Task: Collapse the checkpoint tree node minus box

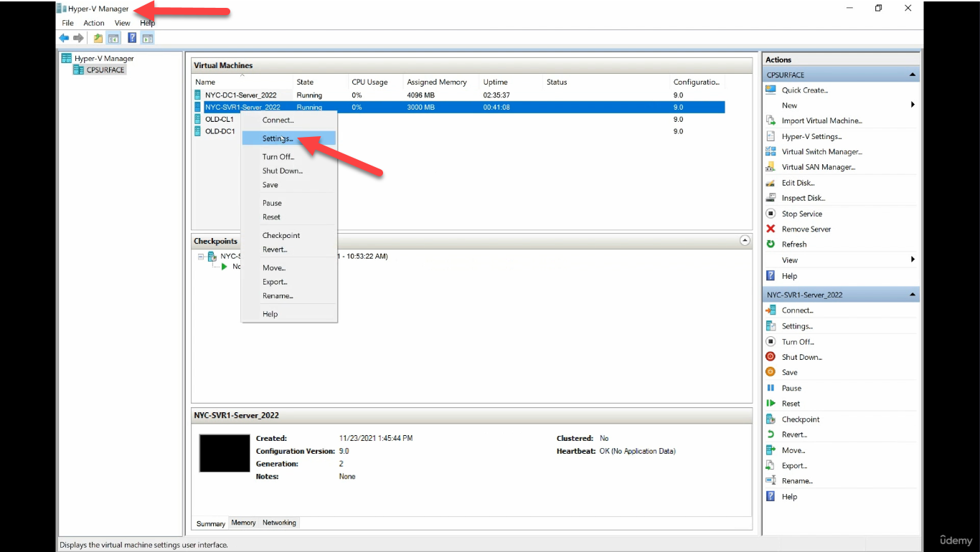Action: pyautogui.click(x=202, y=256)
